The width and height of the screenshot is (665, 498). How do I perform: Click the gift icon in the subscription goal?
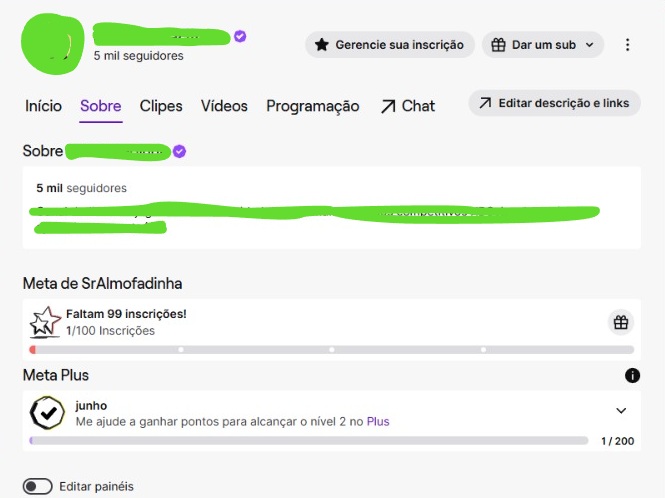[x=621, y=323]
